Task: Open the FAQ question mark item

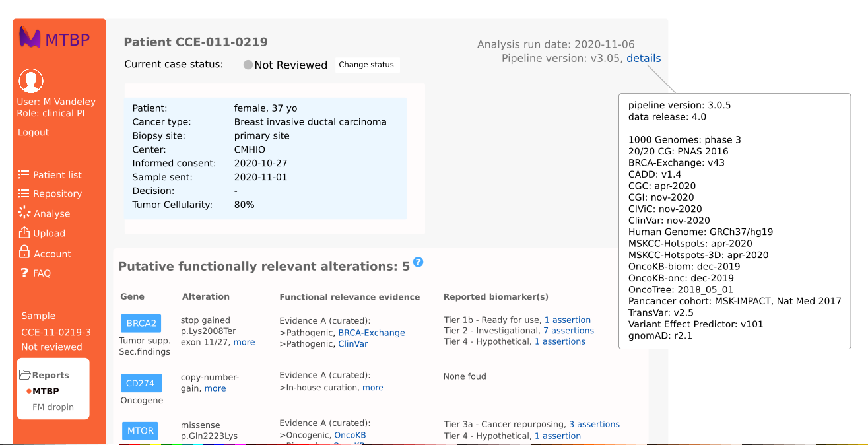Action: tap(24, 273)
